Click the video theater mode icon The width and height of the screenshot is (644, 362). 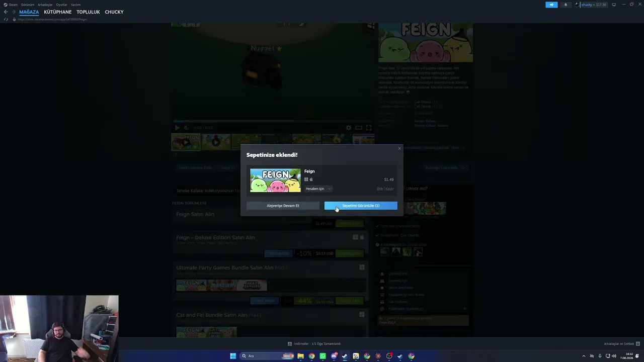point(359,128)
